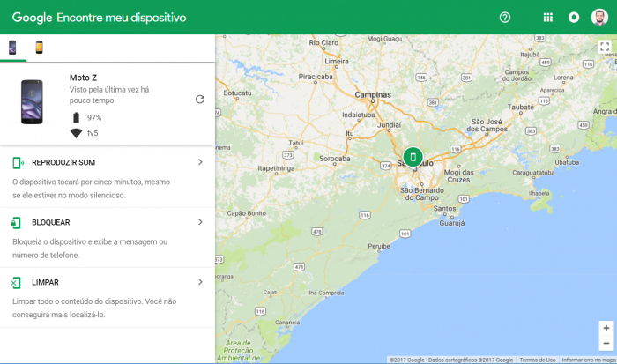Toggle the map fullscreen view
The image size is (617, 364).
point(605,47)
